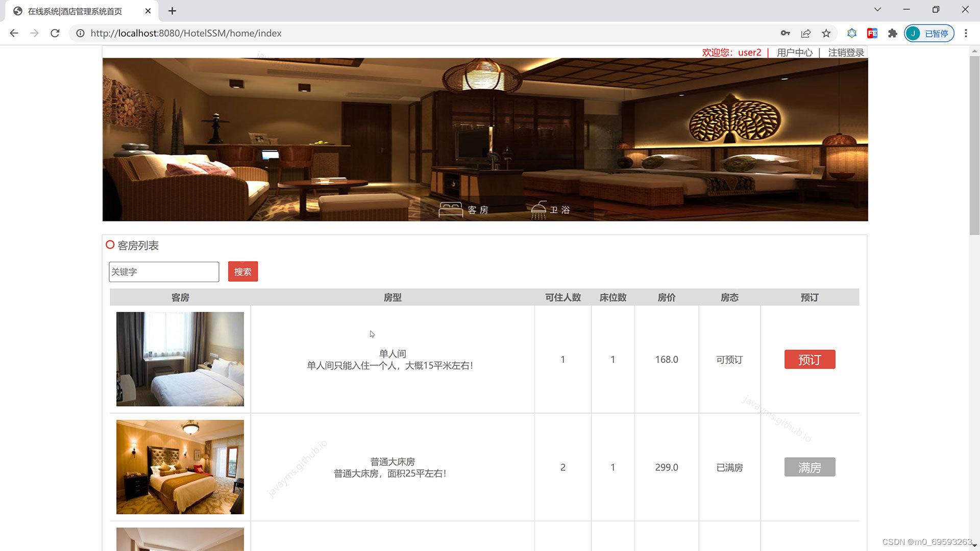980x551 pixels.
Task: Click the red 搜索 button
Action: pyautogui.click(x=243, y=271)
